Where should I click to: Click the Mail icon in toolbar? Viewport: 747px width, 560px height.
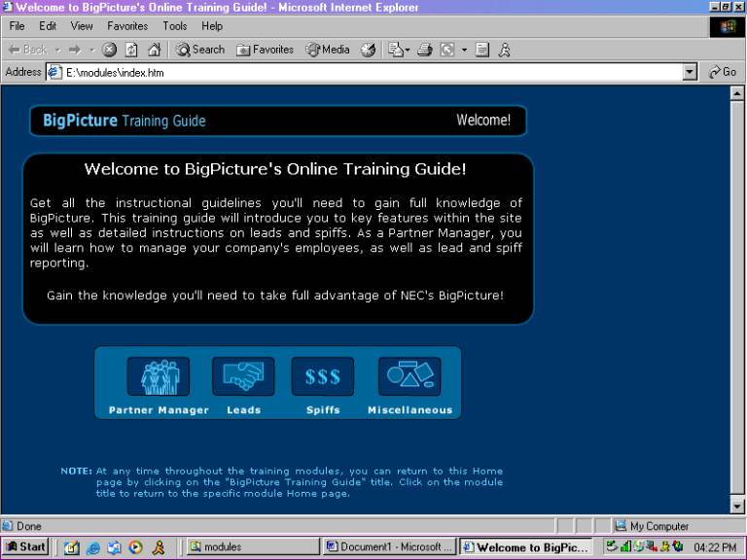[395, 50]
